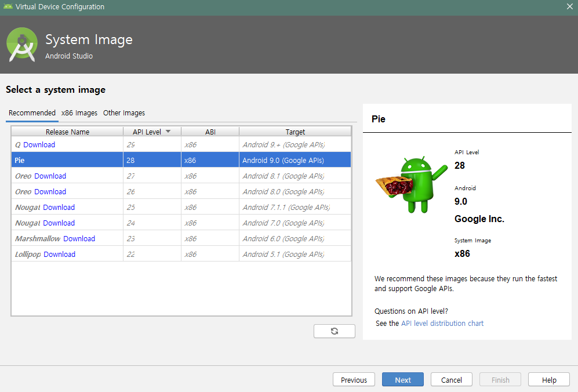Download the Nougat API 24 image
The height and width of the screenshot is (392, 578).
[59, 223]
